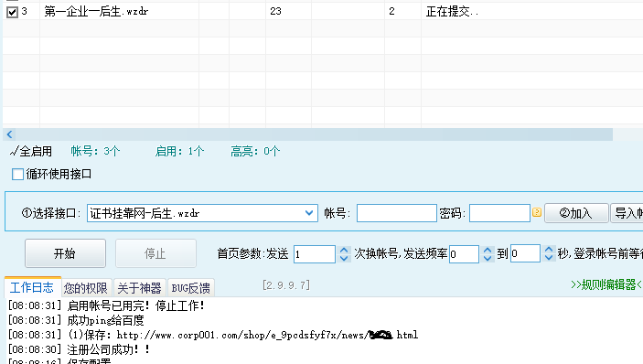Enable 循环使用接口 checkbox
The width and height of the screenshot is (643, 364).
point(17,174)
